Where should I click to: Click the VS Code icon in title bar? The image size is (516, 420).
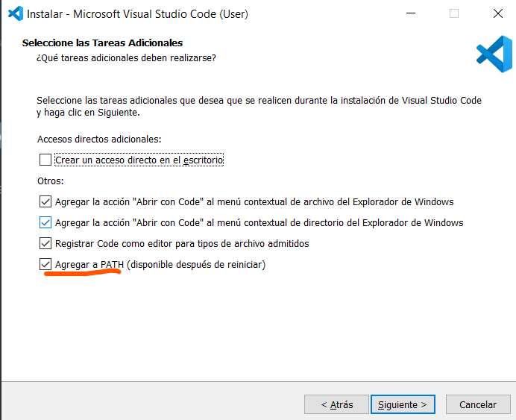coord(13,13)
